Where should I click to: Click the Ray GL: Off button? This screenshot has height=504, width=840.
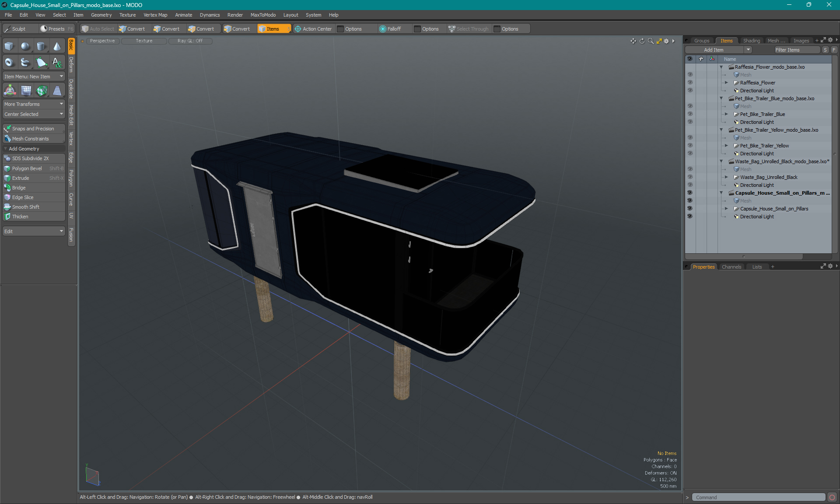point(190,41)
